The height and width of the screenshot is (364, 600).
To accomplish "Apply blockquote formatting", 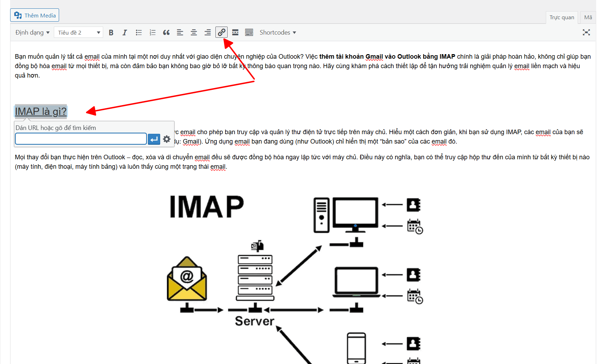I will [166, 32].
